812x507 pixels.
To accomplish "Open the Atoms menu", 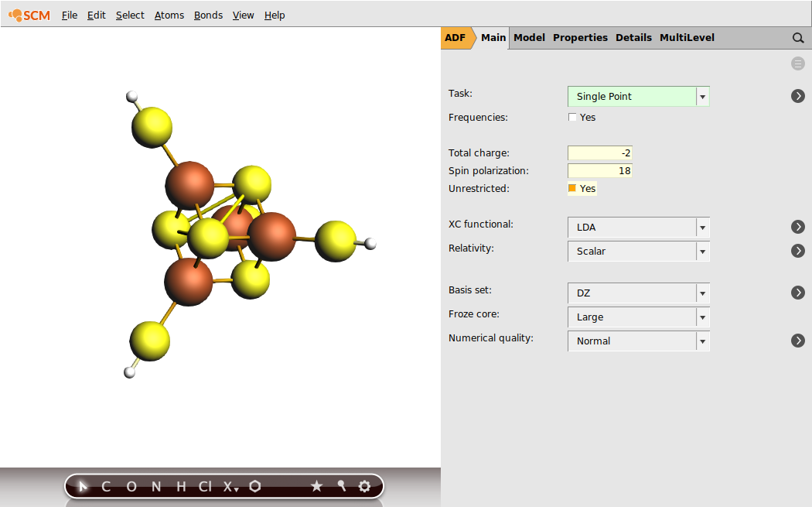I will [169, 15].
